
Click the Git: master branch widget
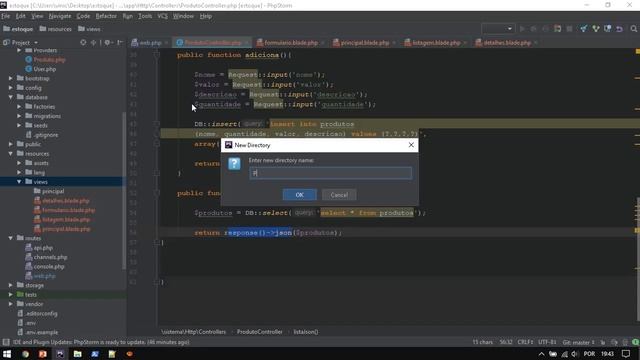(x=578, y=342)
